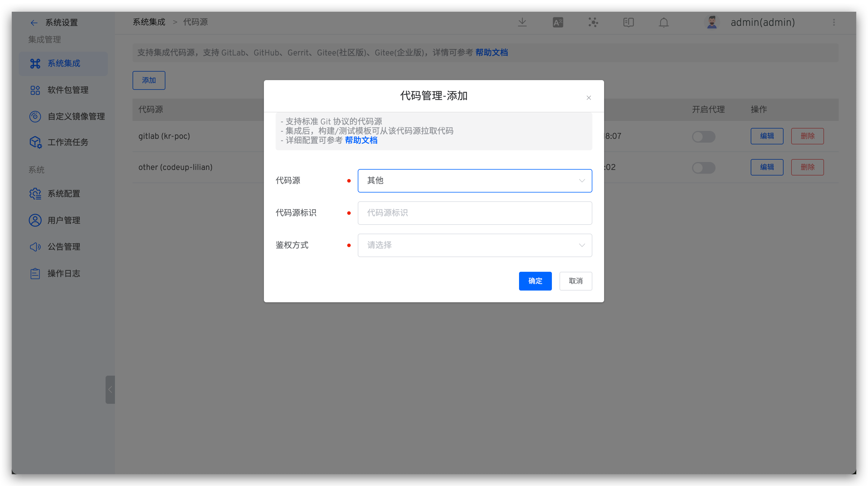Open 帮助文档 link inside dialog
The width and height of the screenshot is (868, 486).
[361, 140]
